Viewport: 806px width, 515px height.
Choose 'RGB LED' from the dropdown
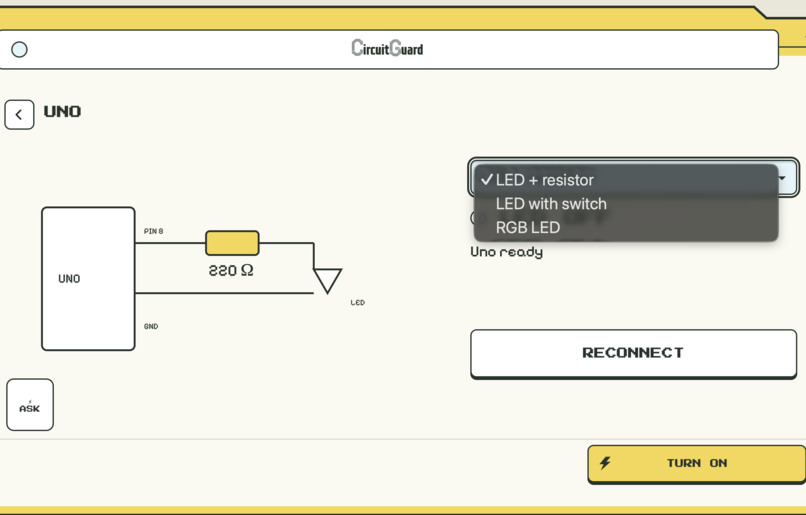(x=626, y=227)
